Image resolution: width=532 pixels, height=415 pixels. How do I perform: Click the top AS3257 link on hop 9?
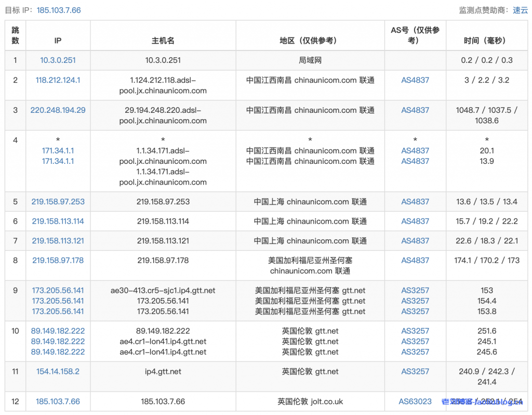pos(415,291)
